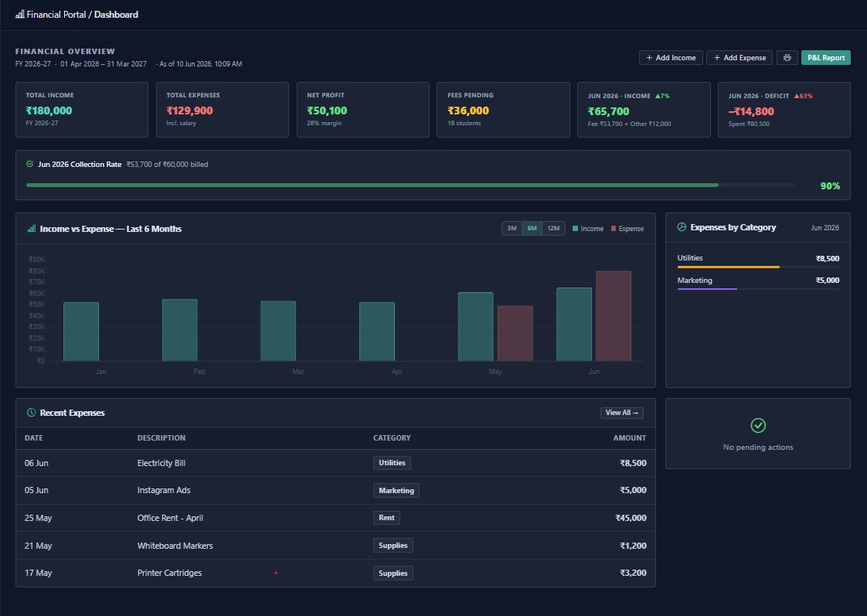Click the green up arrow on Jun 2026 Income

[658, 96]
